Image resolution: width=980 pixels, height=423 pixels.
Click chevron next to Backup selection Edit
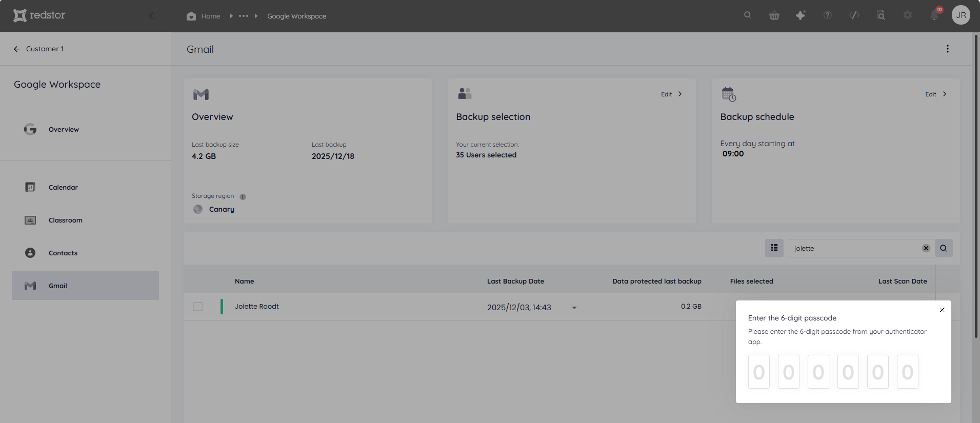pyautogui.click(x=680, y=94)
